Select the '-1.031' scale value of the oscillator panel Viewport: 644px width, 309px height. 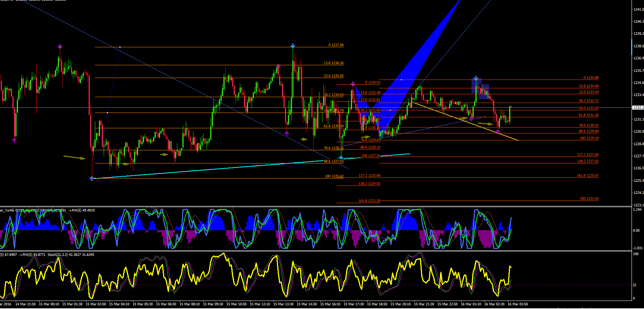pos(637,248)
